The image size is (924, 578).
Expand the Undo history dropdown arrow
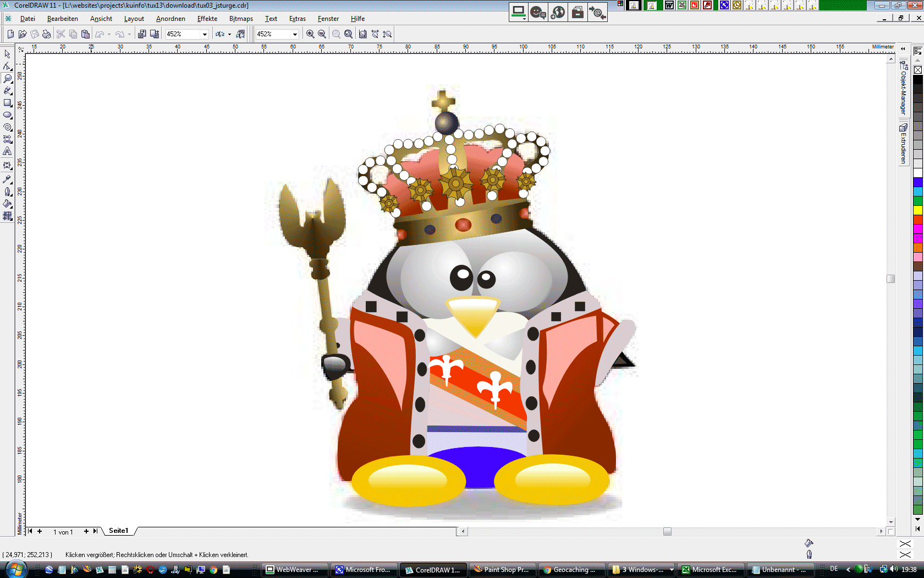click(x=109, y=34)
